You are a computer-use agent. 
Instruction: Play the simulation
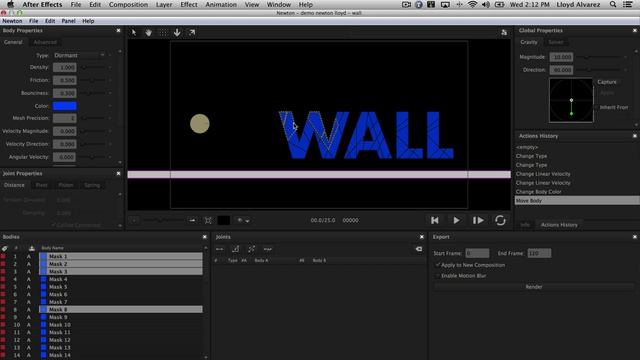click(x=456, y=220)
